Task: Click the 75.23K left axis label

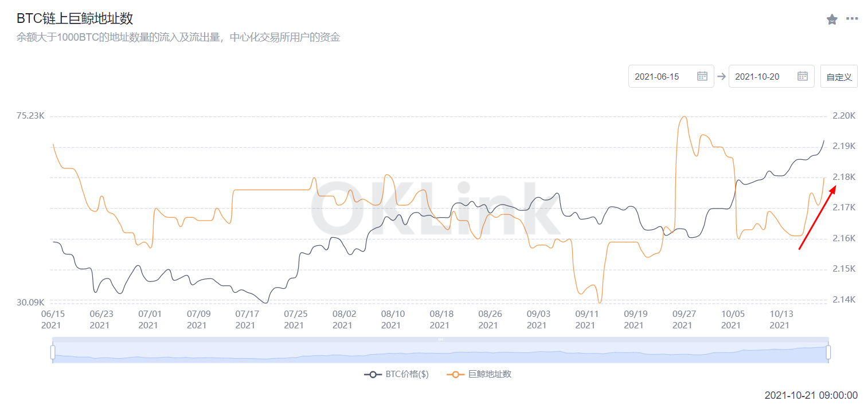Action: pyautogui.click(x=30, y=116)
